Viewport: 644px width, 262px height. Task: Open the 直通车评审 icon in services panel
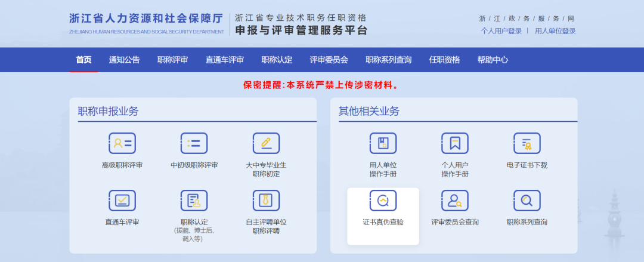122,201
